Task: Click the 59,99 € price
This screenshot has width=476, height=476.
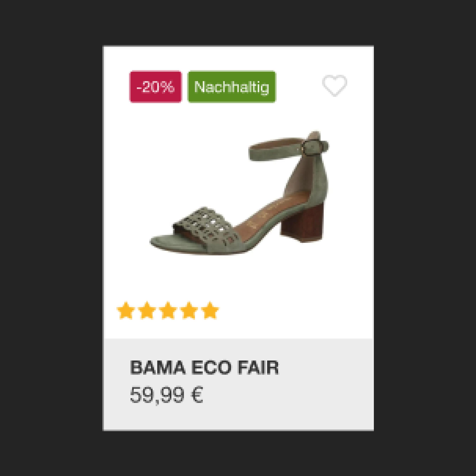Action: [x=167, y=395]
